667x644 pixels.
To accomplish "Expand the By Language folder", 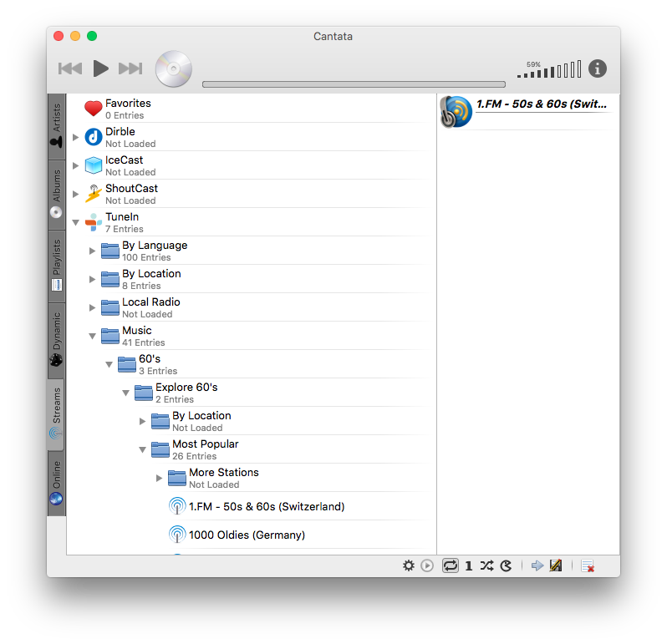I will [x=92, y=251].
